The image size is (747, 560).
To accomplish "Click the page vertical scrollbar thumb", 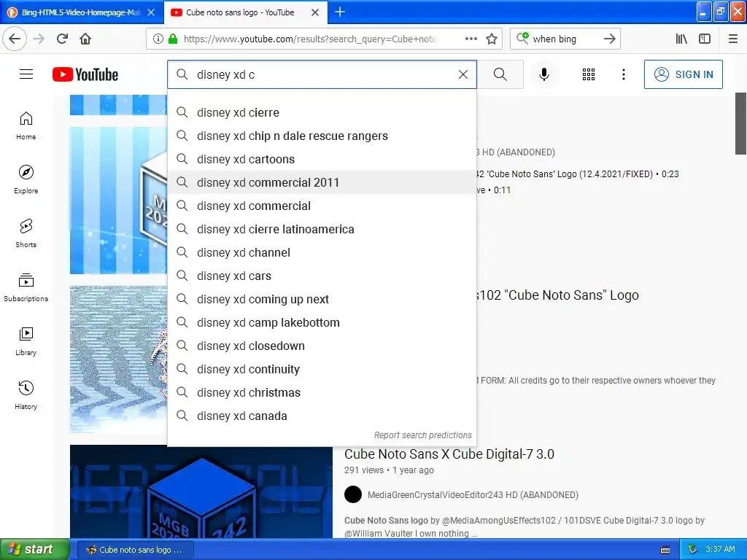I will pyautogui.click(x=740, y=123).
